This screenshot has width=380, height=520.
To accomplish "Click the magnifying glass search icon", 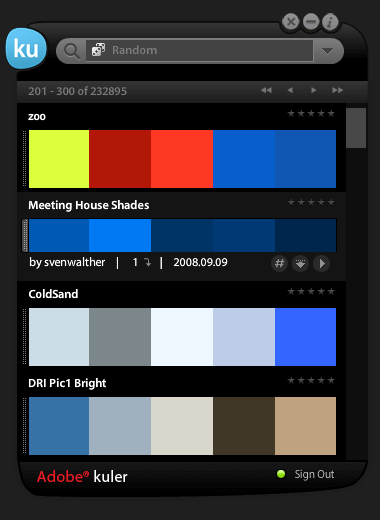I will [71, 51].
